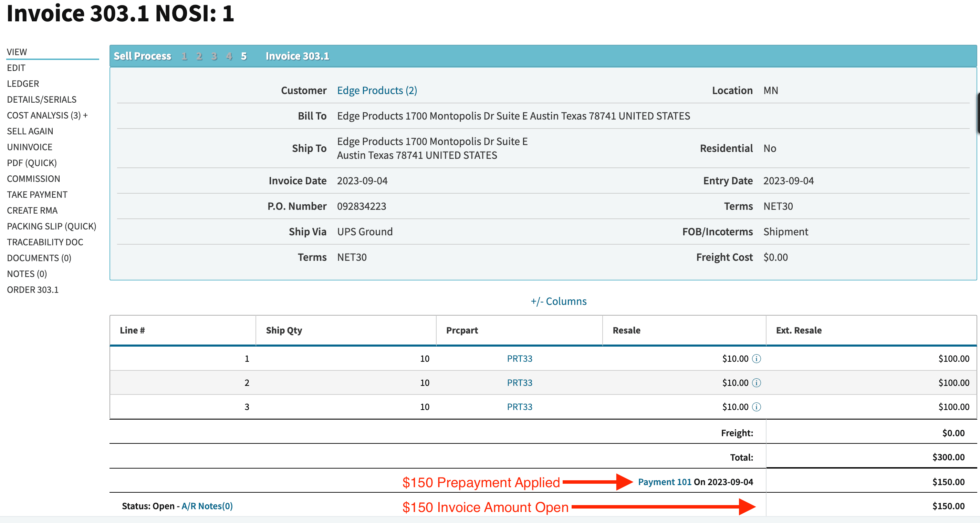
Task: Go to Sell Process step 3
Action: pyautogui.click(x=214, y=57)
